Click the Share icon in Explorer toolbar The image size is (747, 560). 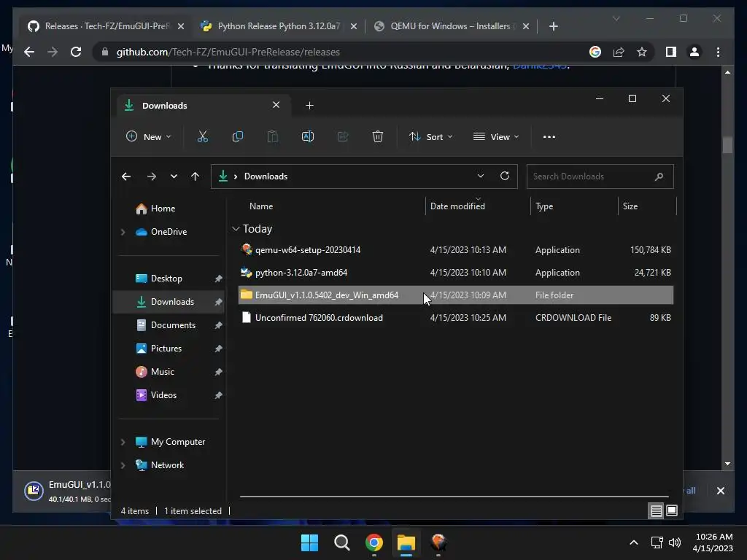click(x=343, y=136)
